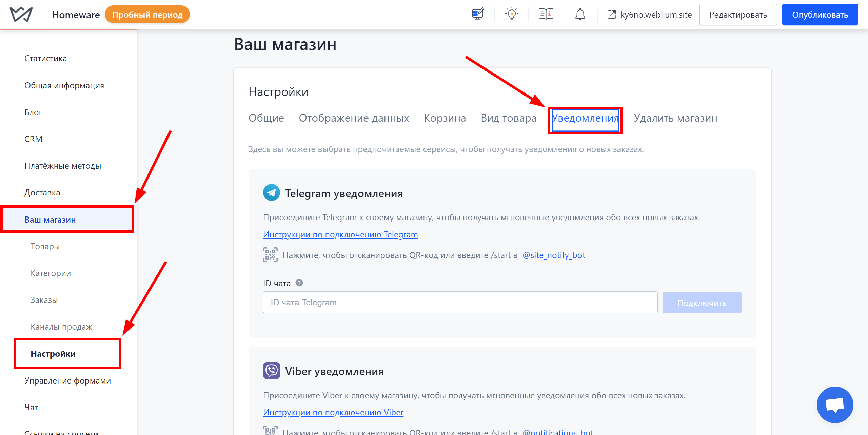Open Заказы under Ваш магазин
Screen dimensions: 868x435
tap(44, 300)
